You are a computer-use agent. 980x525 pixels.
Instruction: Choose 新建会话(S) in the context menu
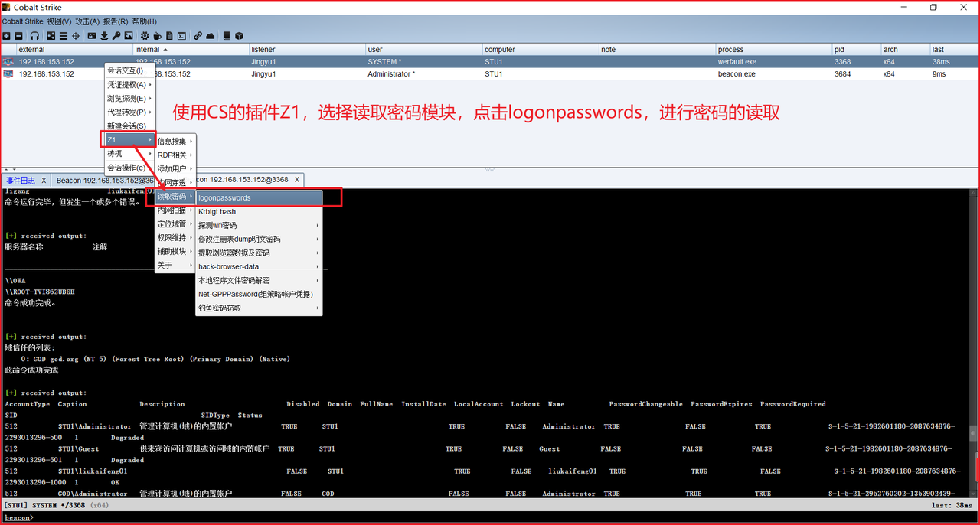129,126
